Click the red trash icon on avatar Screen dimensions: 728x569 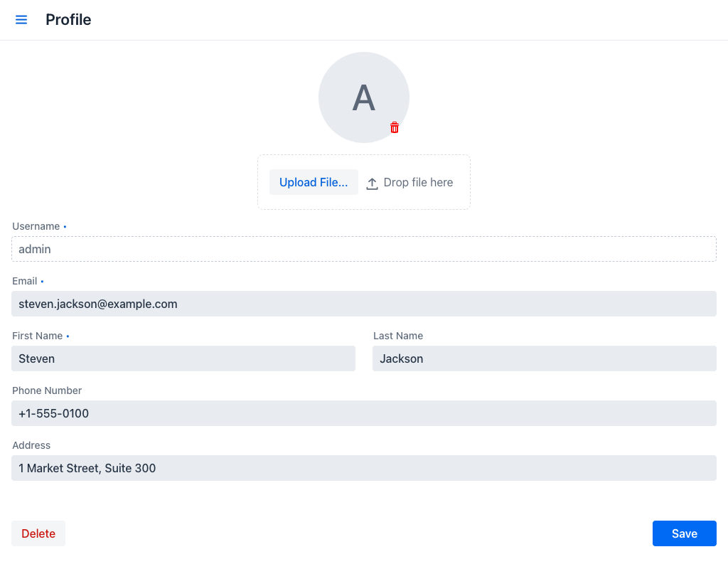[394, 127]
